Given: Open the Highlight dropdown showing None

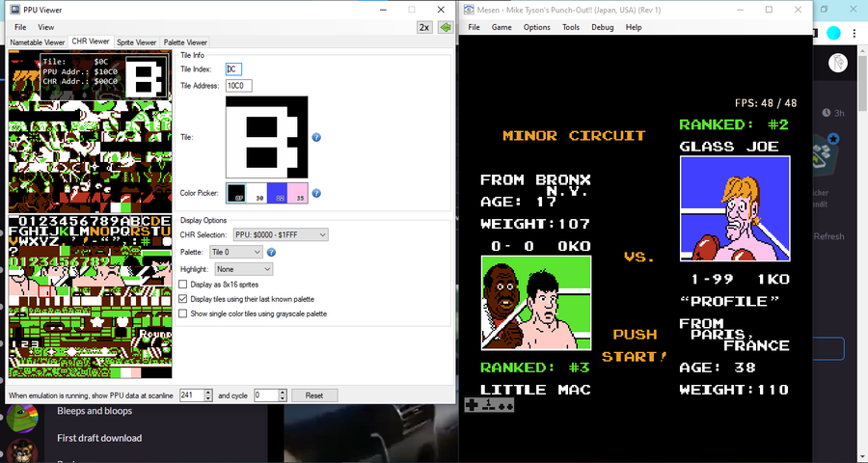Looking at the screenshot, I should 244,269.
